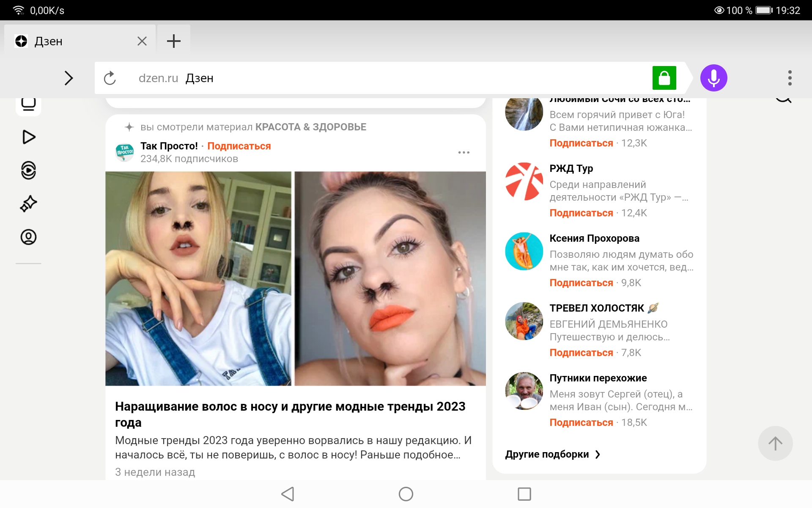Click the microphone icon in address bar
The width and height of the screenshot is (812, 508).
(x=714, y=77)
